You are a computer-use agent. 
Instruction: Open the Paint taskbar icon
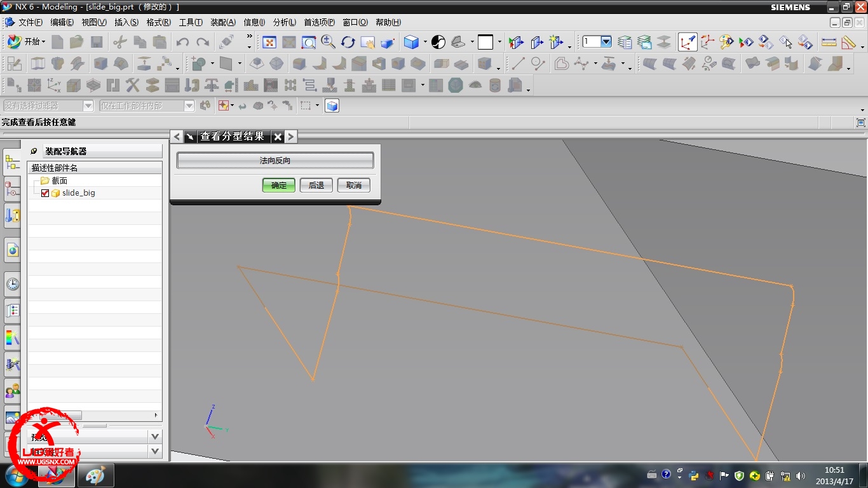tap(95, 475)
